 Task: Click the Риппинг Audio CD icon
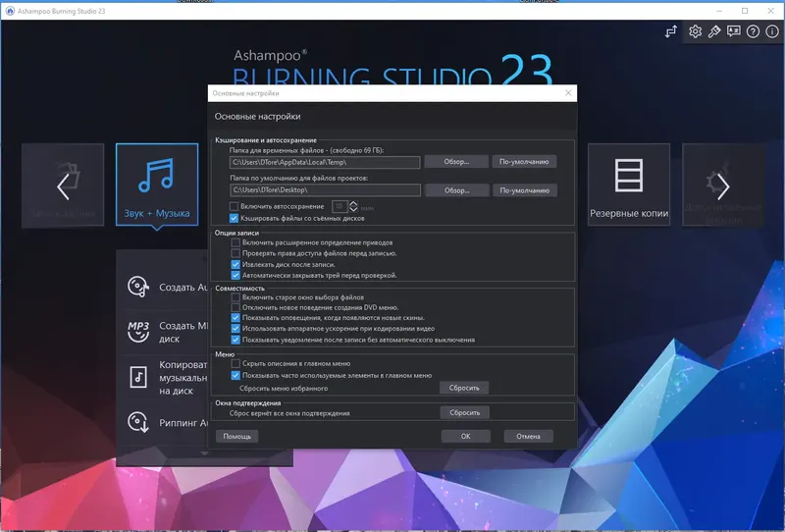[x=138, y=422]
